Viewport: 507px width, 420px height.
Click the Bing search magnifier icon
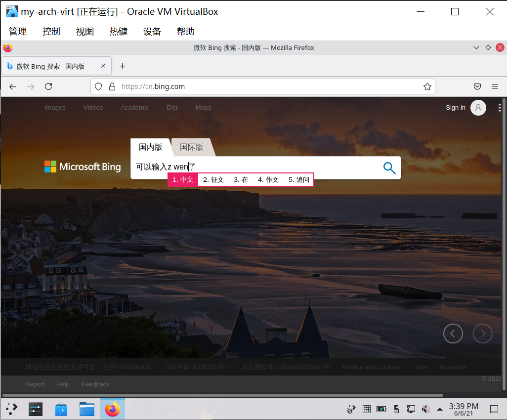(389, 168)
